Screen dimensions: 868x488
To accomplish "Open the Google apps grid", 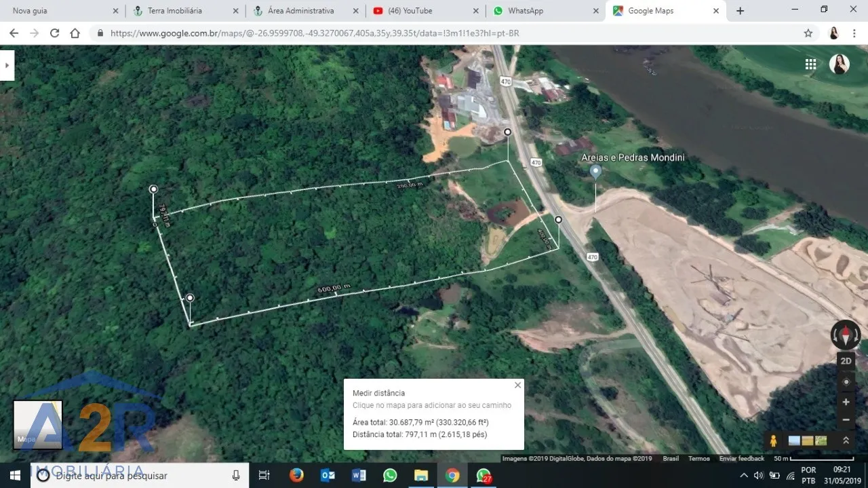I will coord(810,63).
